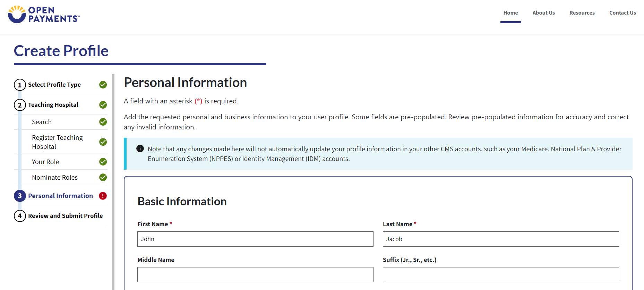Click the green checkmark beside Nominate Roles
This screenshot has height=290, width=644.
[x=103, y=177]
